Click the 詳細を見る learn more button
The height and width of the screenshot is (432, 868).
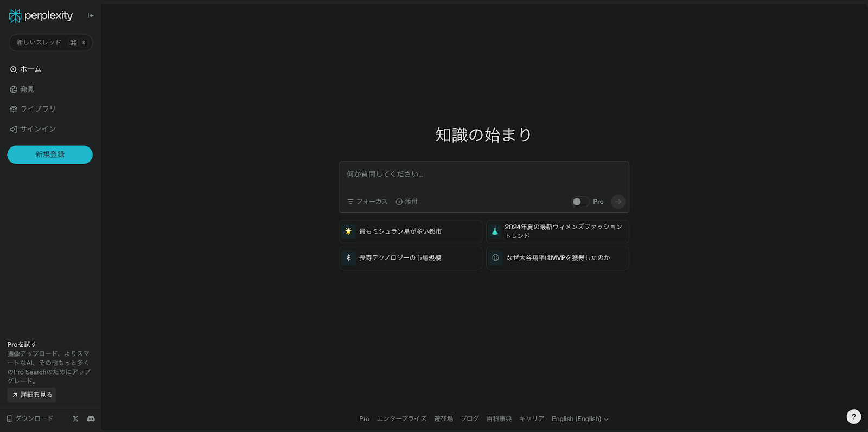coord(31,395)
